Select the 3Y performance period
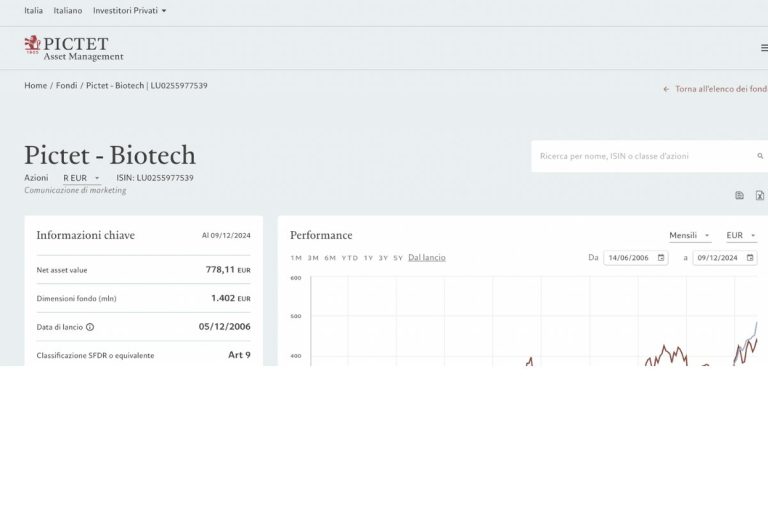The image size is (768, 512). tap(383, 258)
